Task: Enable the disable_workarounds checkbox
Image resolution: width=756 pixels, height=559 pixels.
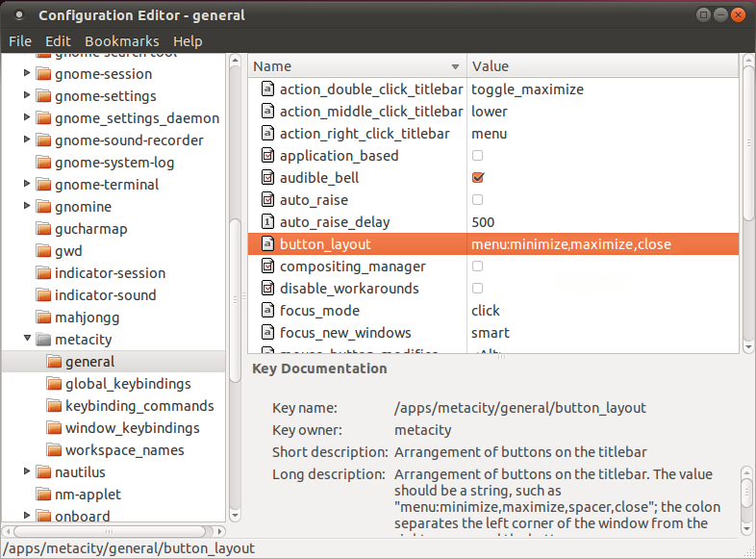Action: 477,289
